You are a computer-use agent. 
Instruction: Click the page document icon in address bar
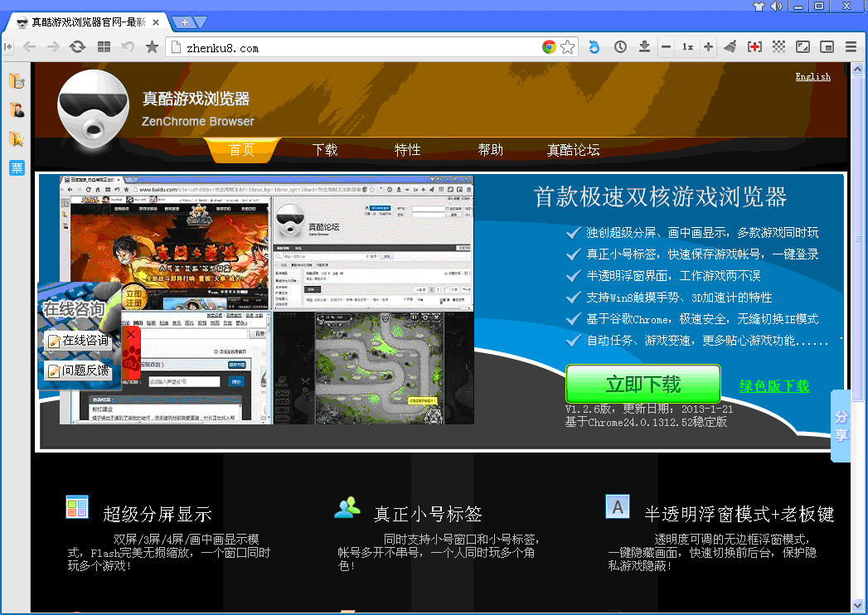(x=176, y=47)
